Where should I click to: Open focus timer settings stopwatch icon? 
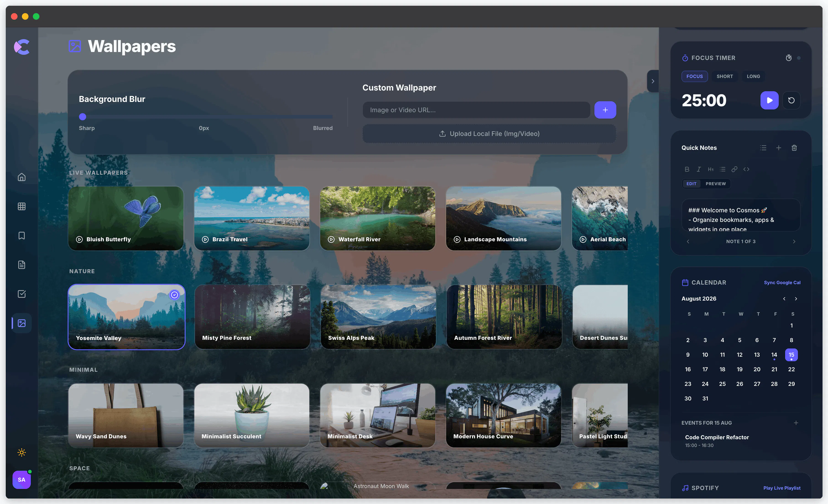tap(789, 58)
